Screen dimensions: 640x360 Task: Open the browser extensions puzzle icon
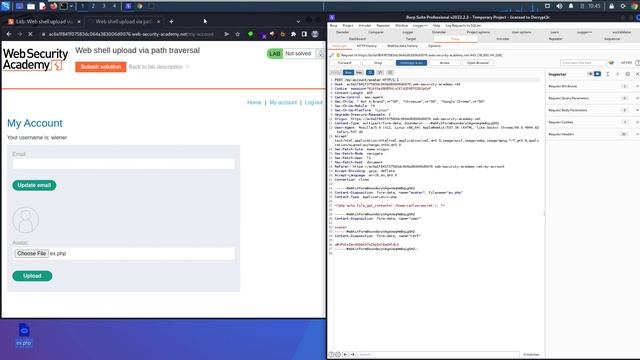[x=293, y=34]
